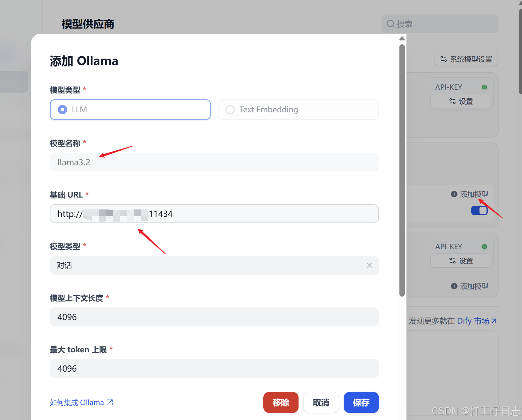Click the external-link icon after 如何集成 Ollama
Screen dimensions: 522x420
110,402
